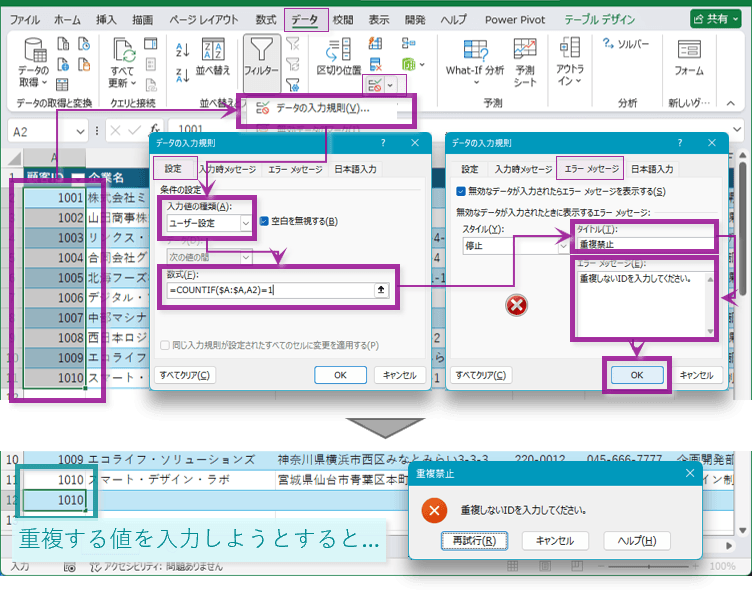Select cell containing 1005

click(x=54, y=278)
